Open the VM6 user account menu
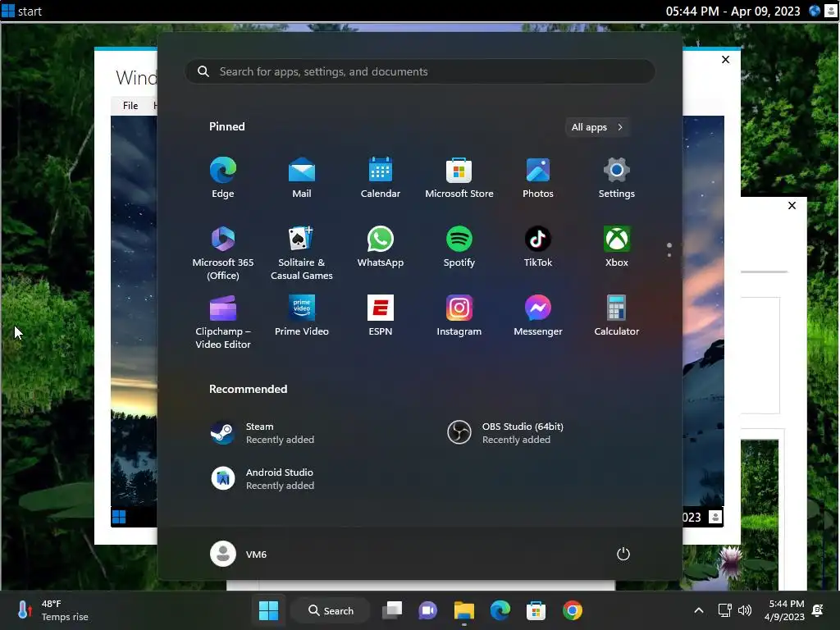Image resolution: width=840 pixels, height=630 pixels. point(239,554)
